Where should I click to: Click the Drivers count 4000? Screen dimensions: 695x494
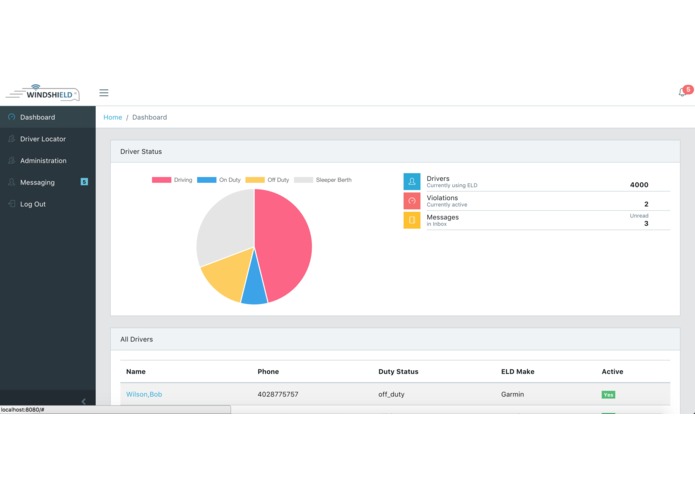[639, 185]
